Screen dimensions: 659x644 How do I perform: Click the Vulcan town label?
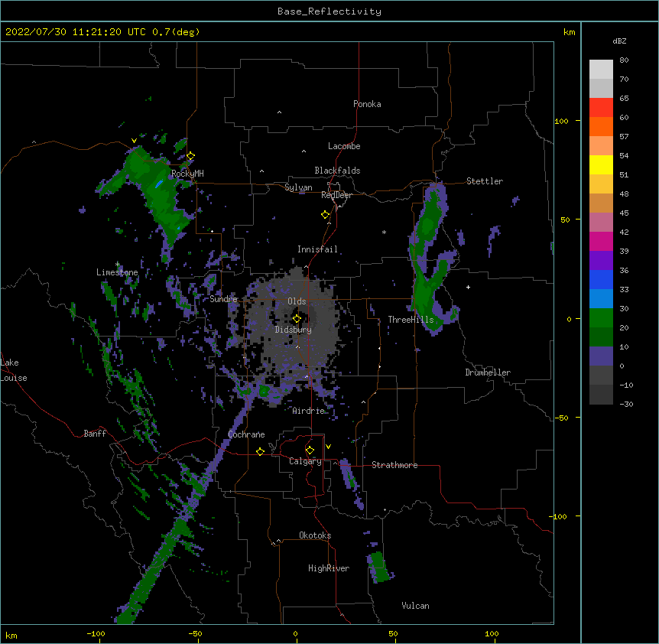tap(415, 606)
